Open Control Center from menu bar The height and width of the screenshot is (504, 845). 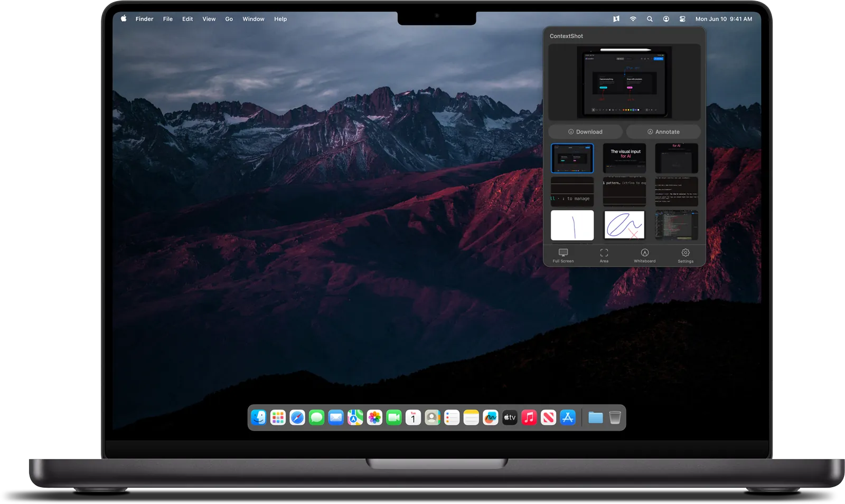pos(682,19)
